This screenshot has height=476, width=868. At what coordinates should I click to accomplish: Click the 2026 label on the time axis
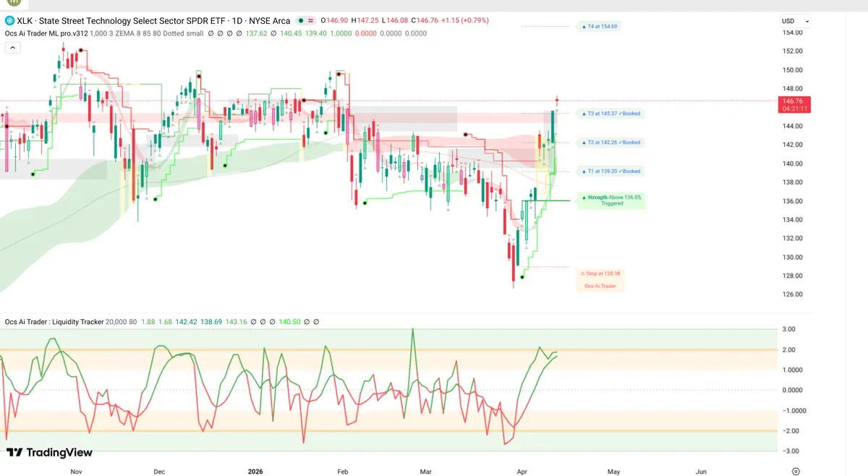point(255,471)
